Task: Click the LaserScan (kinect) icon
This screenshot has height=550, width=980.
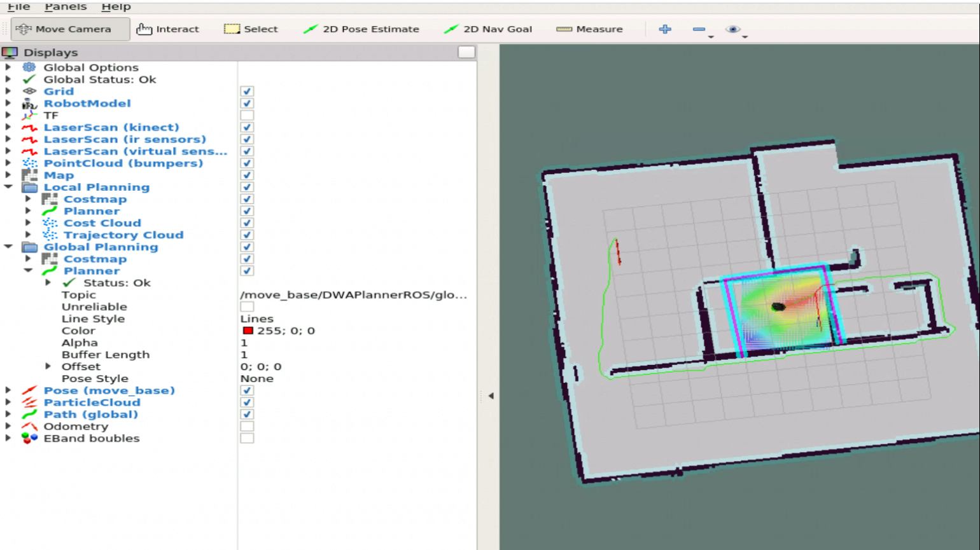Action: [x=29, y=127]
